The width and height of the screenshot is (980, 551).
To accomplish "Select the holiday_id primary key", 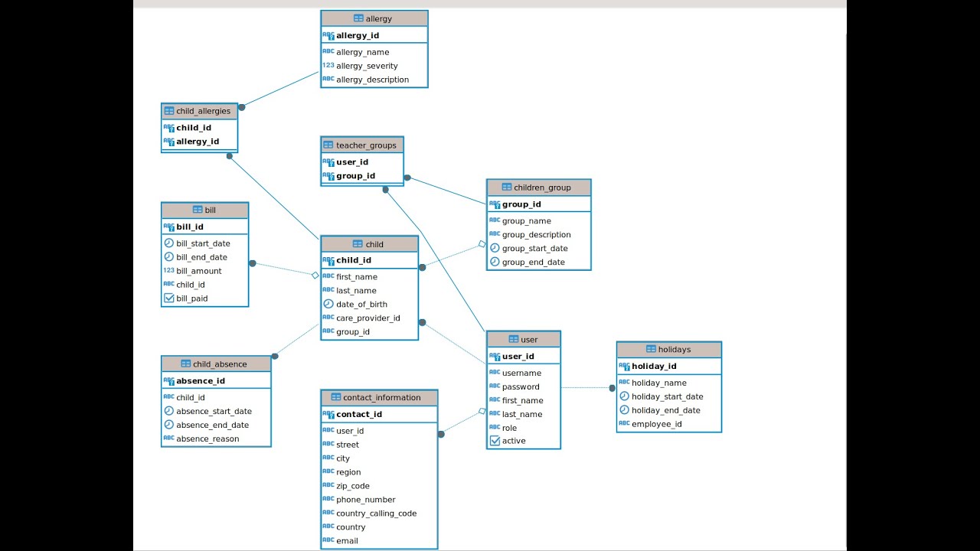I will [x=654, y=367].
